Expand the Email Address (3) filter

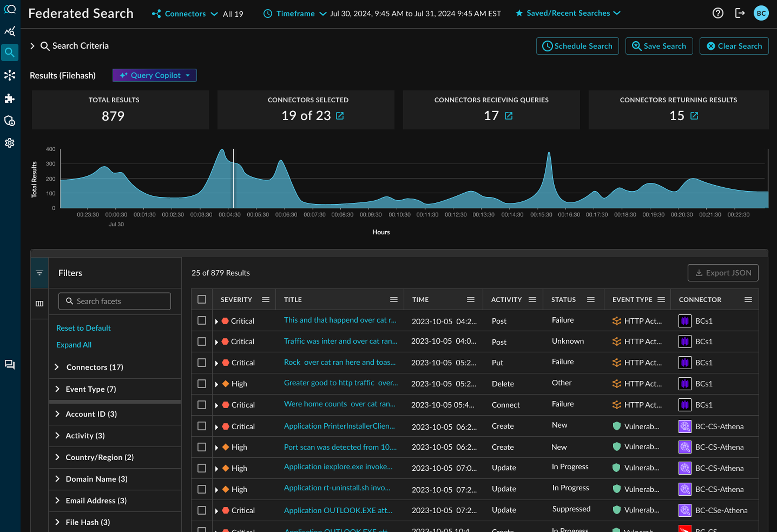57,501
